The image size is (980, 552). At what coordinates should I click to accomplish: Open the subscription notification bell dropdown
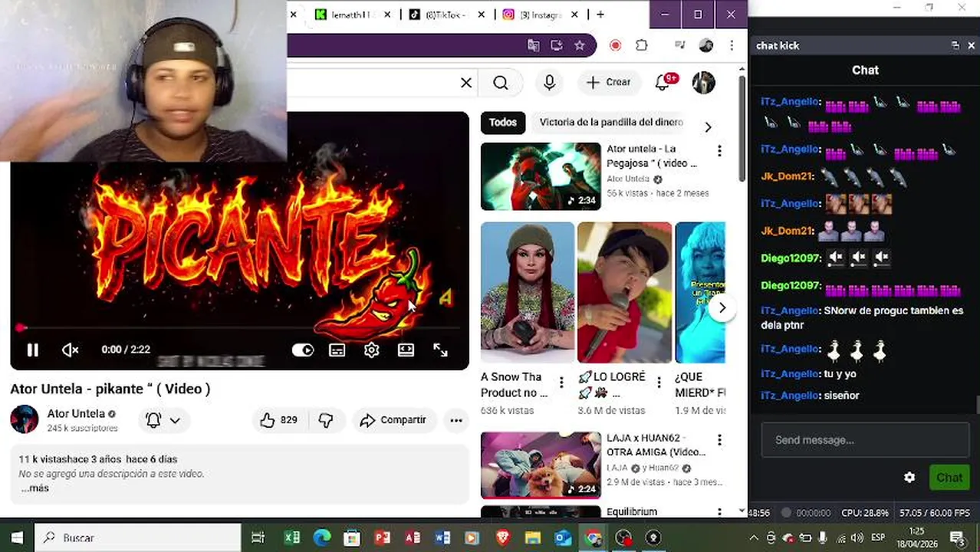tap(163, 420)
